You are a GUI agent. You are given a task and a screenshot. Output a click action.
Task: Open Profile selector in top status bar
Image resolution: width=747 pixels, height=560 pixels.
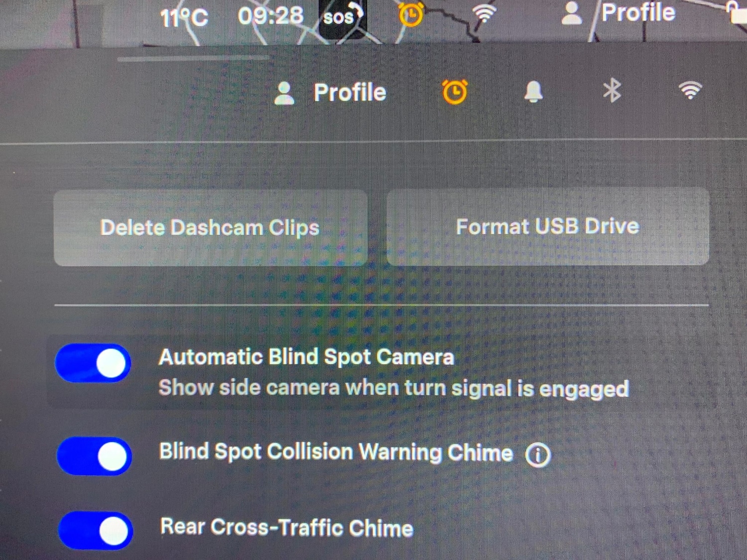coord(618,13)
